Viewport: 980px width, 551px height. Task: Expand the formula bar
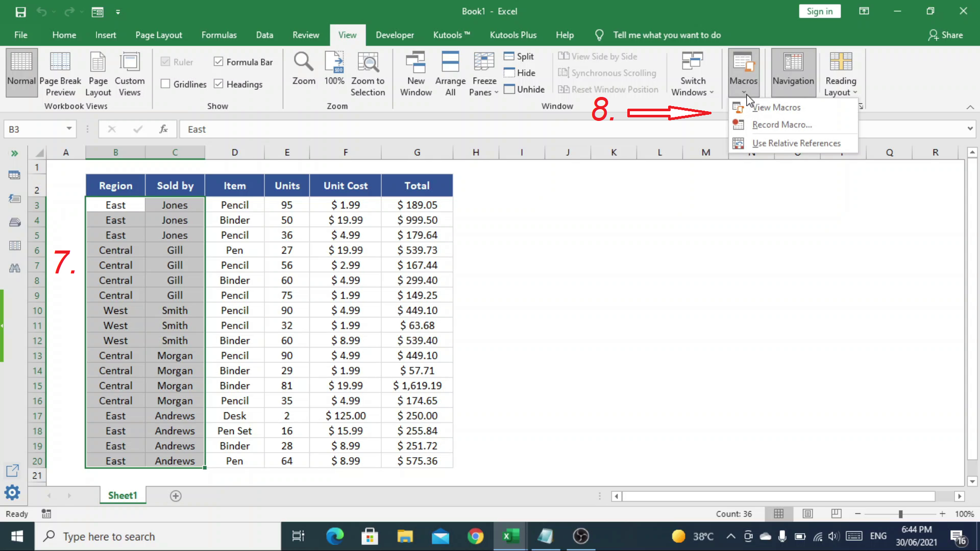coord(969,129)
